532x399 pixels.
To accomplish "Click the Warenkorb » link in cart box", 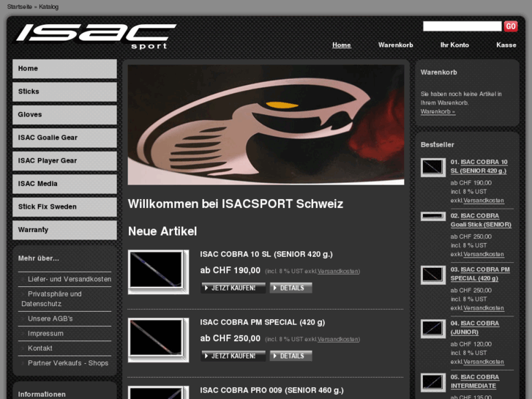I will click(438, 111).
